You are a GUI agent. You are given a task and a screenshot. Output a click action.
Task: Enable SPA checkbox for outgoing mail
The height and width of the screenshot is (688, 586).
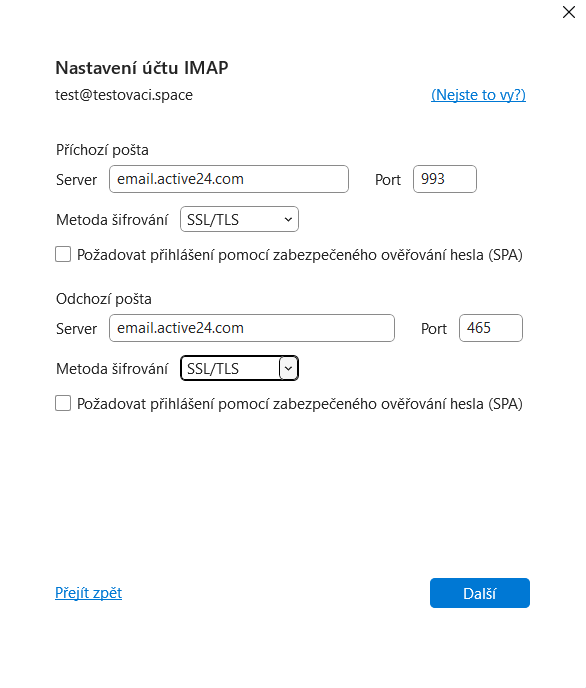point(63,403)
